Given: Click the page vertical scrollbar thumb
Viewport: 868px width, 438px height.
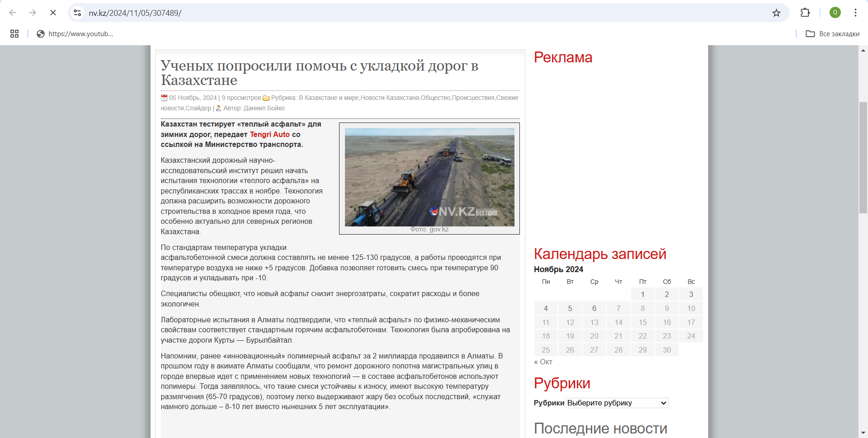Looking at the screenshot, I should click(x=863, y=157).
